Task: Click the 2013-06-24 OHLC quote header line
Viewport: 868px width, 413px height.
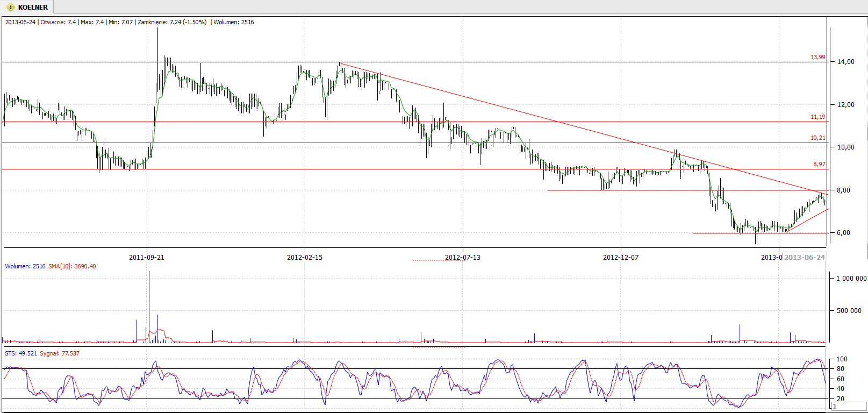Action: 130,22
